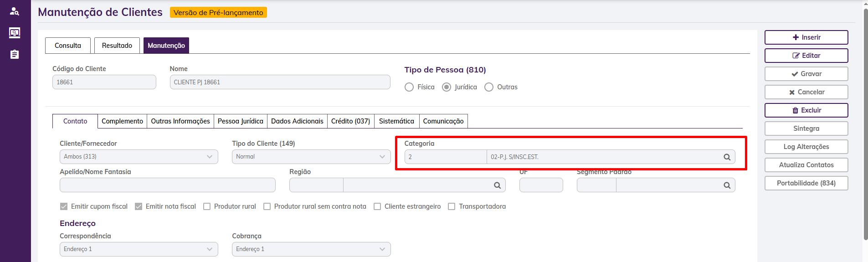Viewport: 868px width, 262px height.
Task: Click the Gravar button
Action: point(806,74)
